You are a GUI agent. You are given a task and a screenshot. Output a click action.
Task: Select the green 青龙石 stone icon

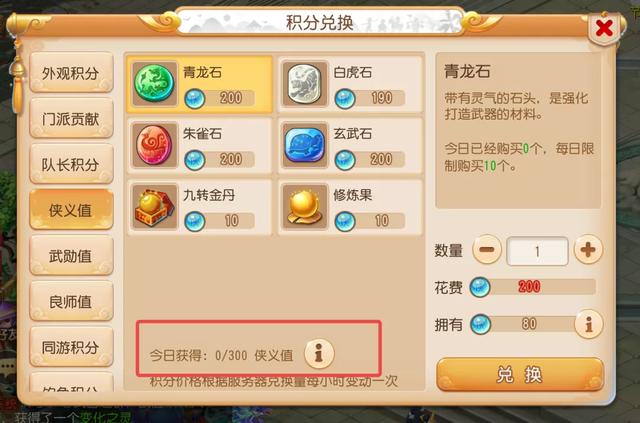[154, 84]
